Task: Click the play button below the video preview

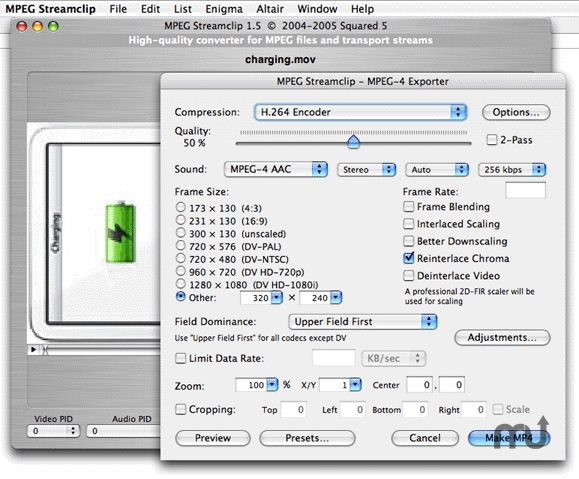Action: coord(33,349)
